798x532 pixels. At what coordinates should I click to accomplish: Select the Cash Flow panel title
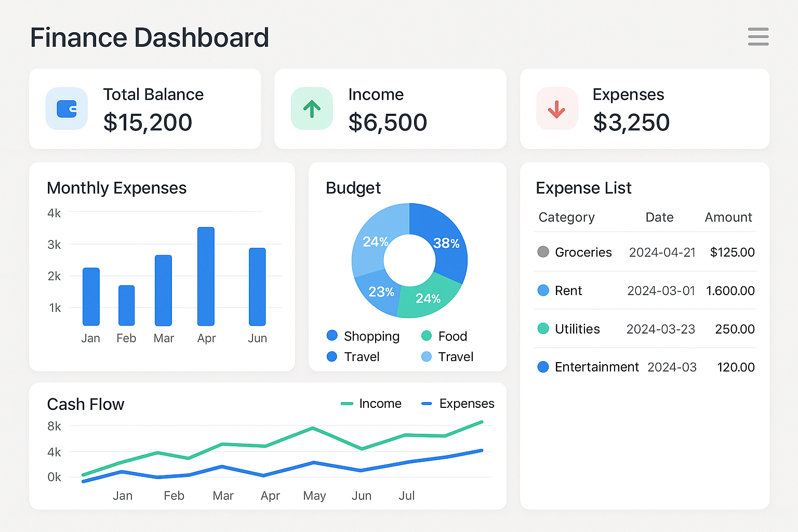[x=86, y=404]
